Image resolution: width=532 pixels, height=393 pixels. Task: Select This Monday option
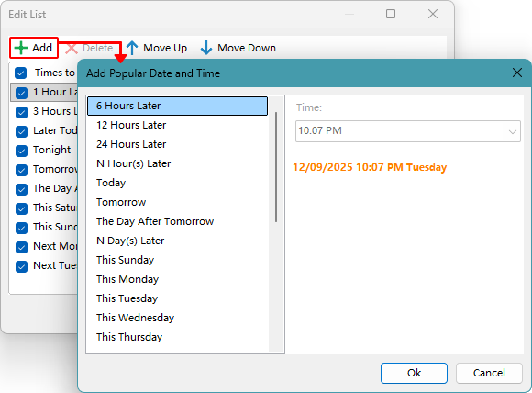(177, 279)
